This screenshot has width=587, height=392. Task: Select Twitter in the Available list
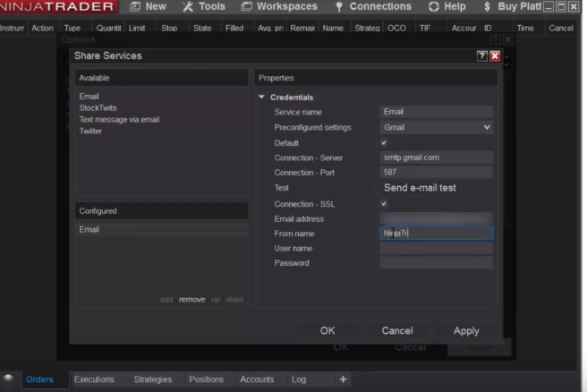90,131
